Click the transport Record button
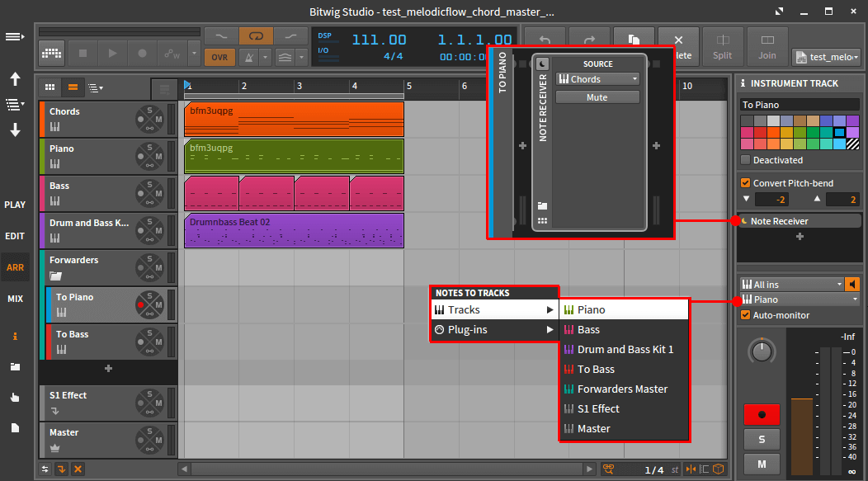The image size is (868, 481). pyautogui.click(x=142, y=53)
